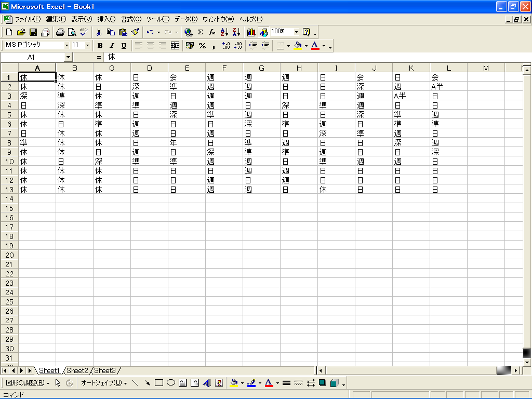Open the undo history dropdown arrow
Viewport: 532px width, 399px height.
158,32
